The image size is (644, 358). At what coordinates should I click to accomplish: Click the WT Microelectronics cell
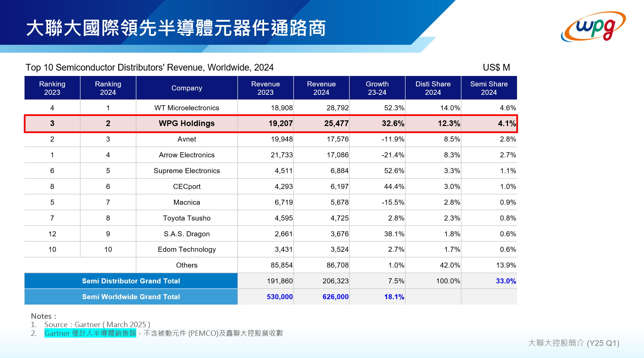(x=187, y=108)
